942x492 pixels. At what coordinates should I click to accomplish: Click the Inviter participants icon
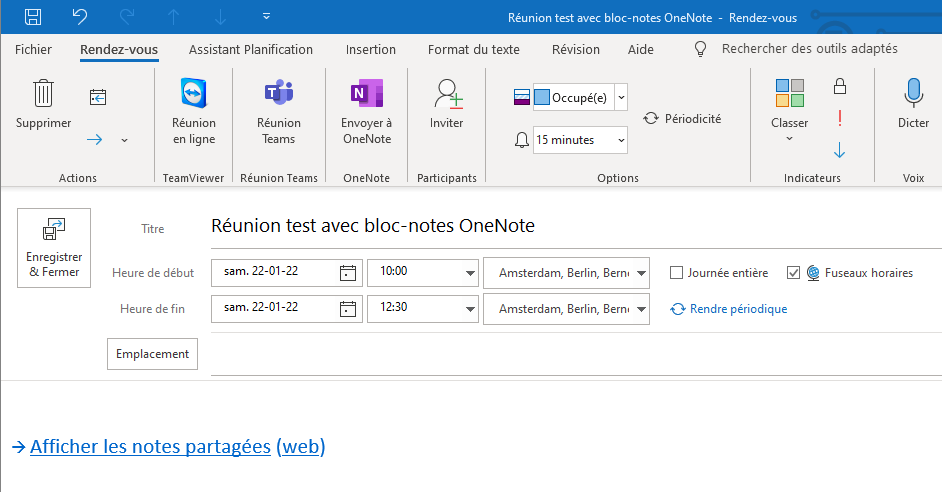click(x=448, y=94)
